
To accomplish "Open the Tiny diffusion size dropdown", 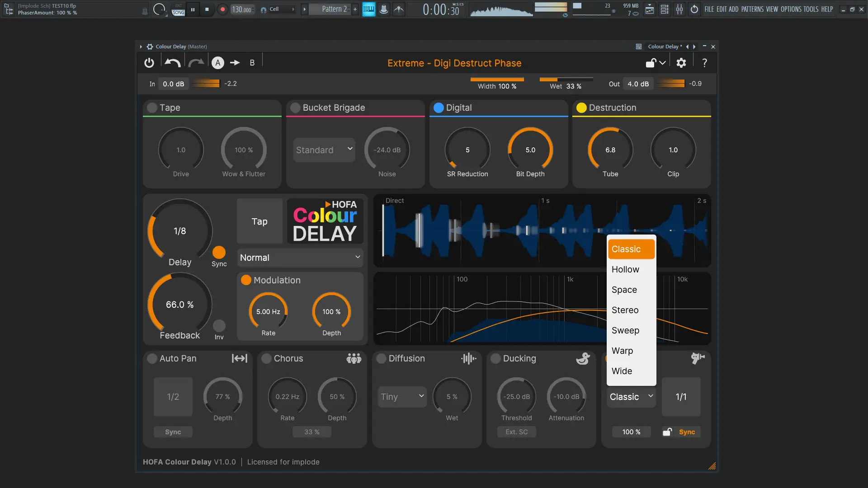I will (402, 396).
